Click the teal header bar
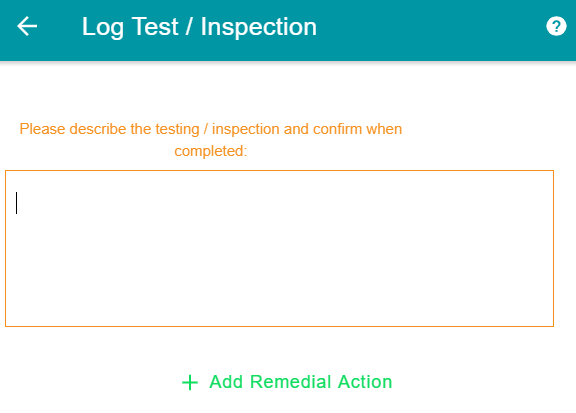576x413 pixels. tap(288, 30)
